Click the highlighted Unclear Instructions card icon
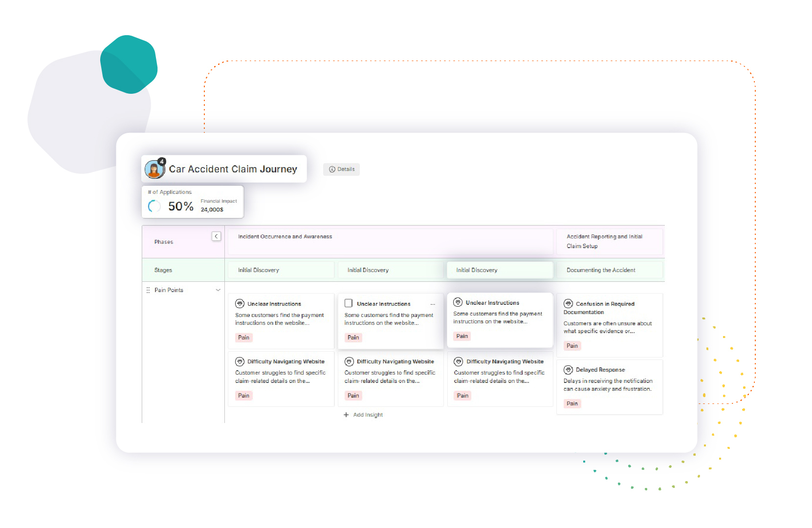812x528 pixels. [x=458, y=302]
